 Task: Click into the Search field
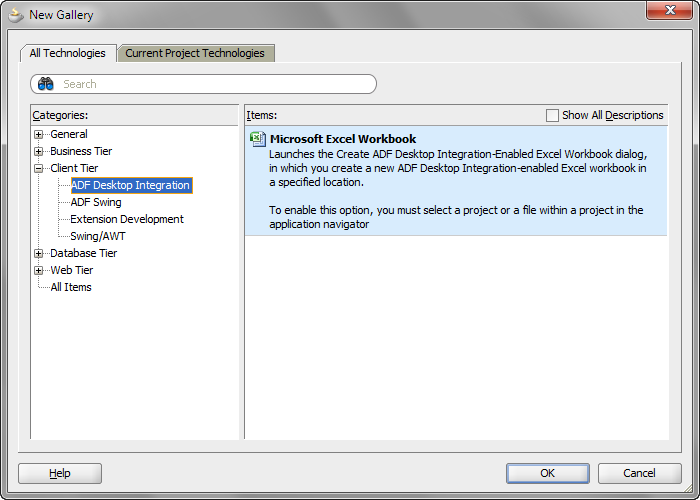(x=204, y=84)
